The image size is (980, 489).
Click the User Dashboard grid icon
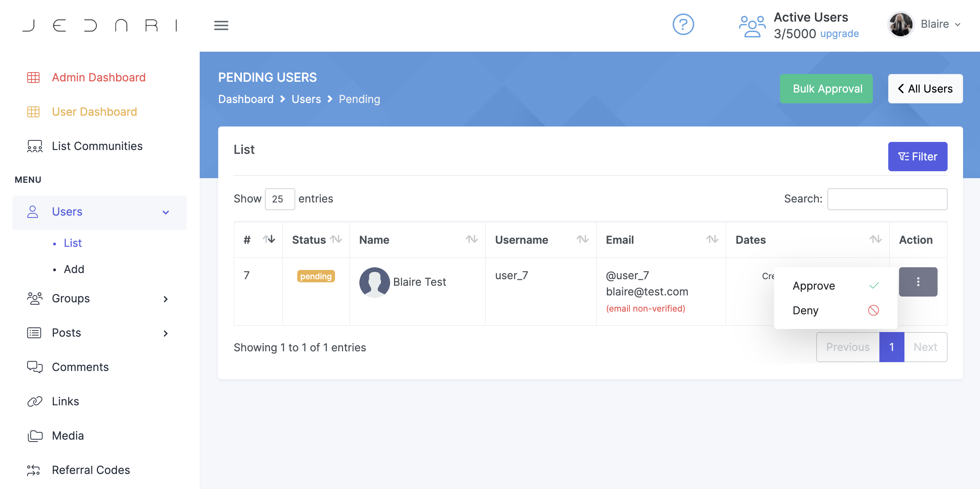pyautogui.click(x=34, y=112)
